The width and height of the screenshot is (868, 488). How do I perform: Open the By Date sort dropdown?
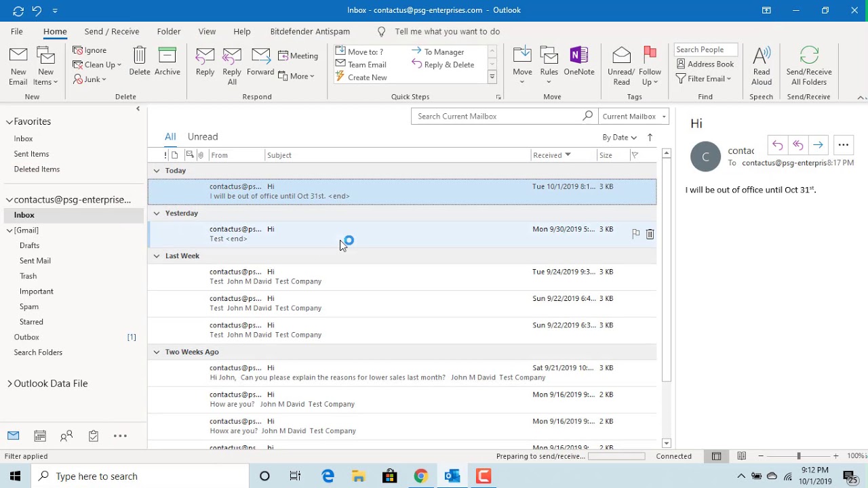620,138
